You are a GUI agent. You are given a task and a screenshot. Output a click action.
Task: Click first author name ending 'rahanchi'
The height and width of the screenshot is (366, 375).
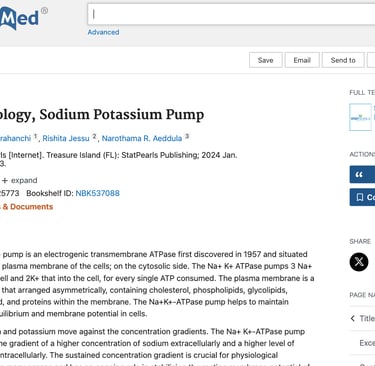point(15,138)
